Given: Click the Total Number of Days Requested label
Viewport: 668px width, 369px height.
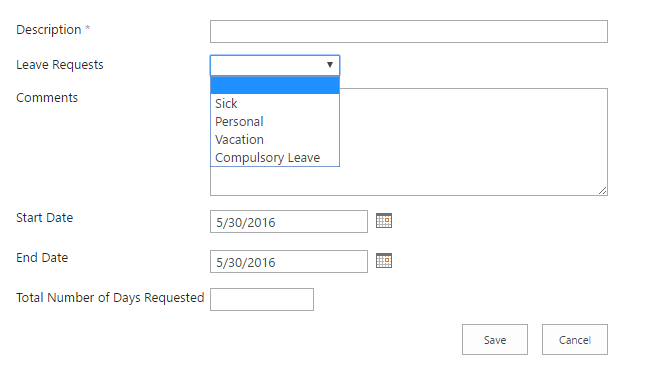Looking at the screenshot, I should pyautogui.click(x=110, y=297).
